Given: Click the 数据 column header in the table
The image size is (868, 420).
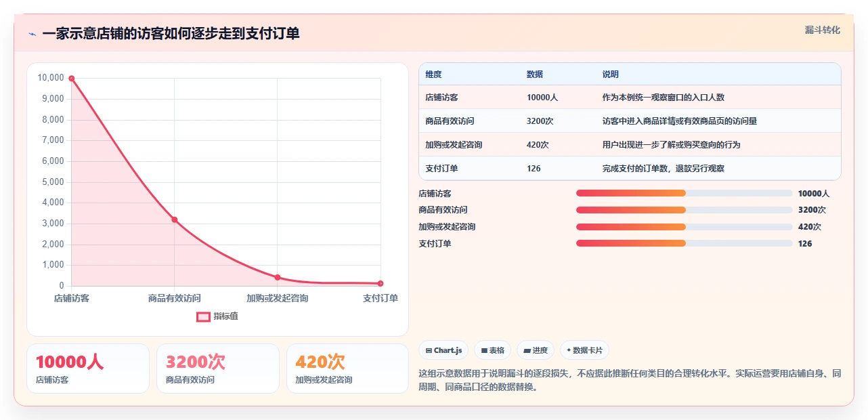Looking at the screenshot, I should click(535, 75).
